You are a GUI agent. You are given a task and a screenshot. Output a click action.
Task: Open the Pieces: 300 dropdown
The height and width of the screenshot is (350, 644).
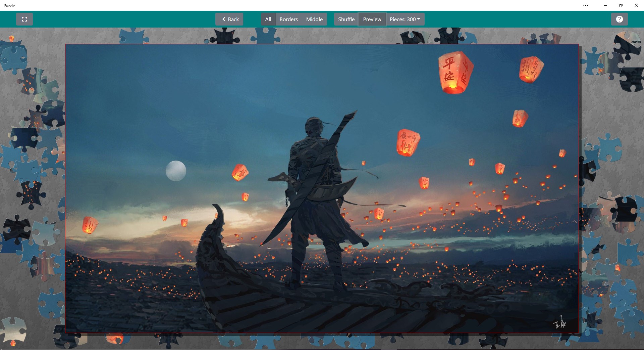coord(405,19)
